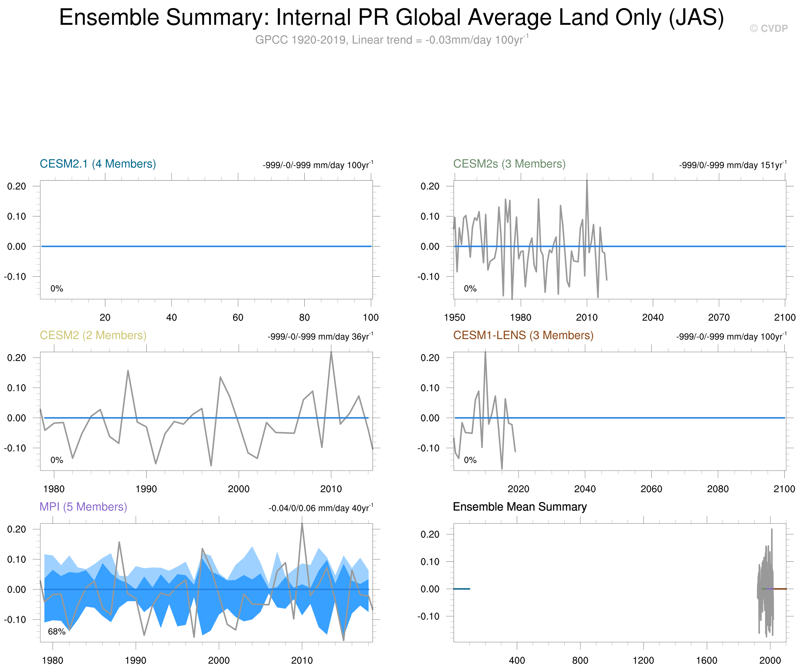Image resolution: width=800 pixels, height=672 pixels.
Task: Click the MPI (5 Members) panel title
Action: pyautogui.click(x=83, y=507)
